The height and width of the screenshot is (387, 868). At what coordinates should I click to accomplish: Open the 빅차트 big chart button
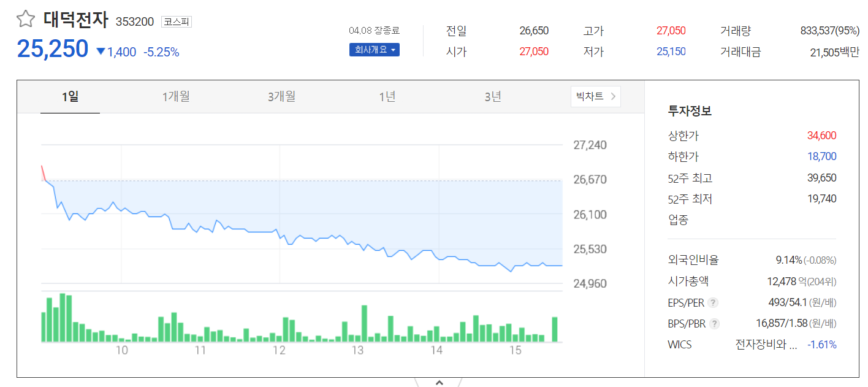click(x=596, y=96)
